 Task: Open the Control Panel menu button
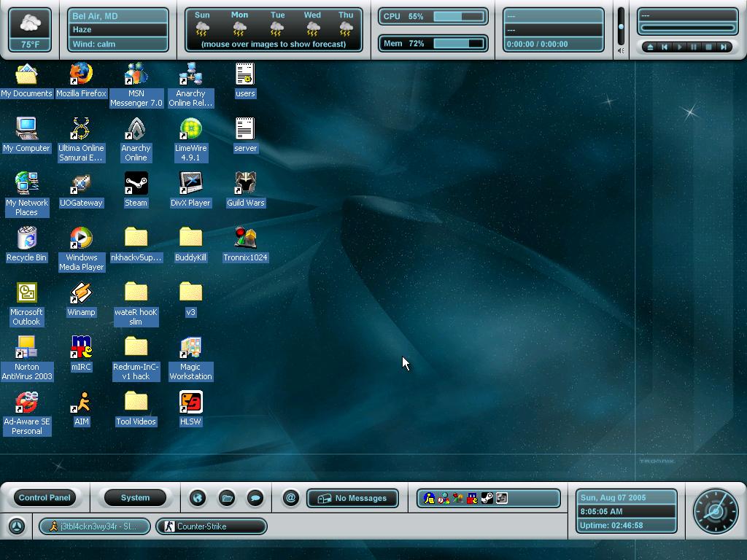[x=44, y=498]
